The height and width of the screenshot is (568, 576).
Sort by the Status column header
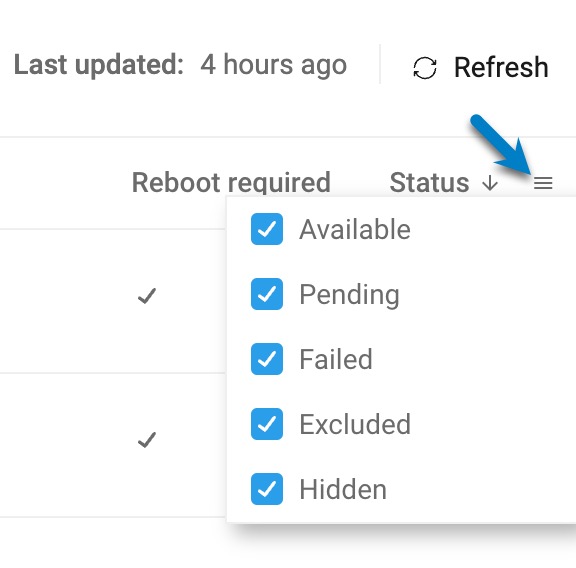(x=429, y=183)
